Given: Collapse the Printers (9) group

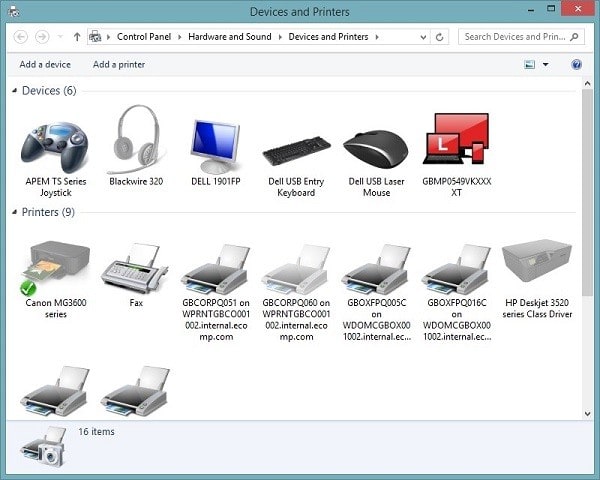Looking at the screenshot, I should click(x=15, y=212).
